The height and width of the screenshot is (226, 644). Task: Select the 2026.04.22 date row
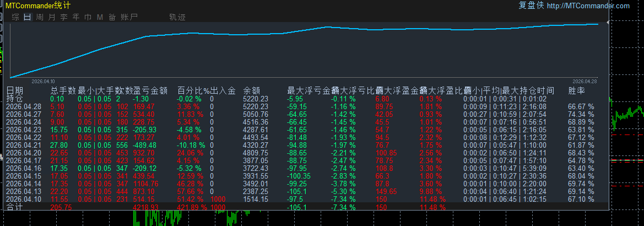pyautogui.click(x=24, y=137)
